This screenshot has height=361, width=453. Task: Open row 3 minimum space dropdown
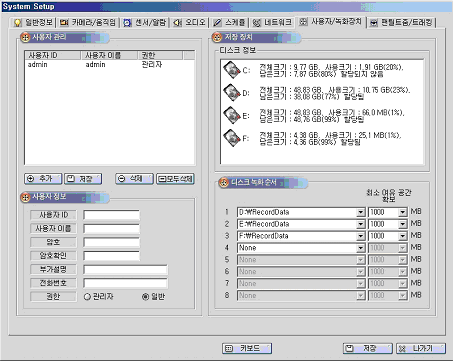click(403, 236)
